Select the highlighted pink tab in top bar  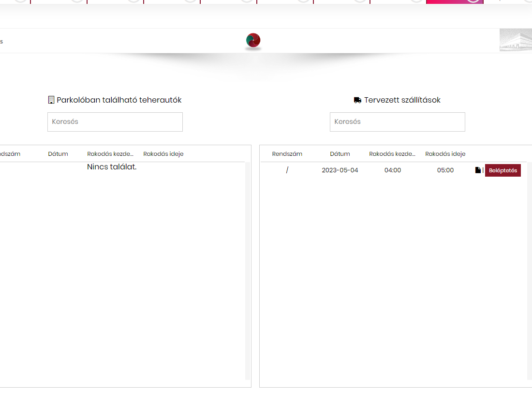455,1
